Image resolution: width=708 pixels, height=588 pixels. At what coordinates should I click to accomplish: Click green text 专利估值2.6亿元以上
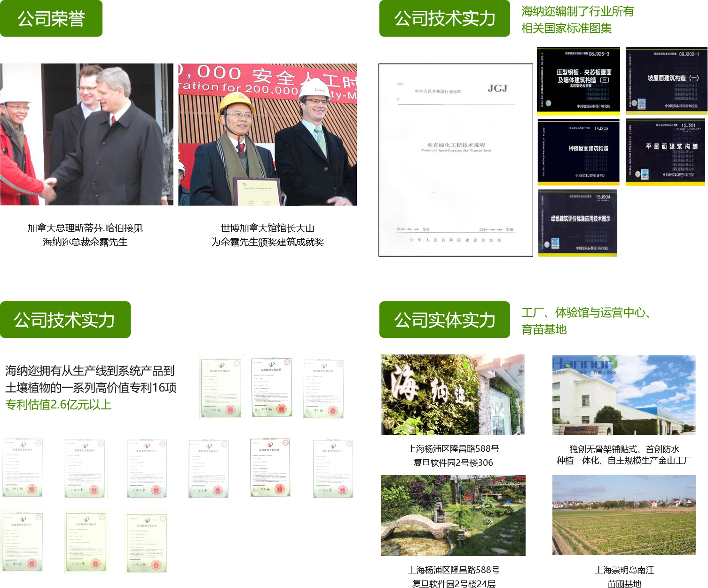pyautogui.click(x=58, y=405)
